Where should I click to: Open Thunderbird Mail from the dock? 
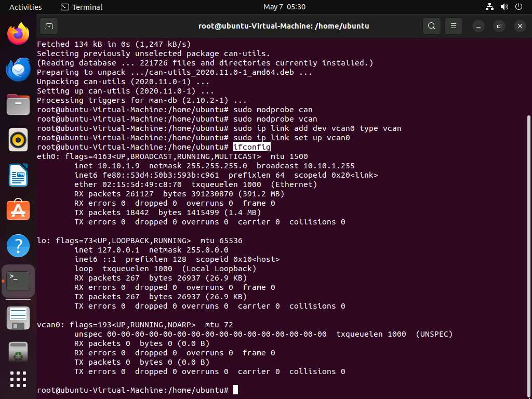click(18, 70)
